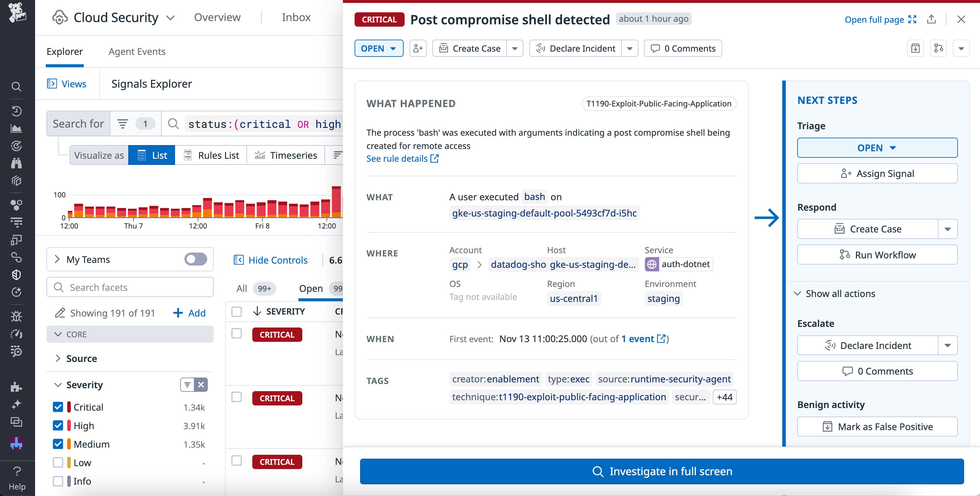Image resolution: width=980 pixels, height=496 pixels.
Task: Click the tallest red bar in histogram
Action: 336,201
